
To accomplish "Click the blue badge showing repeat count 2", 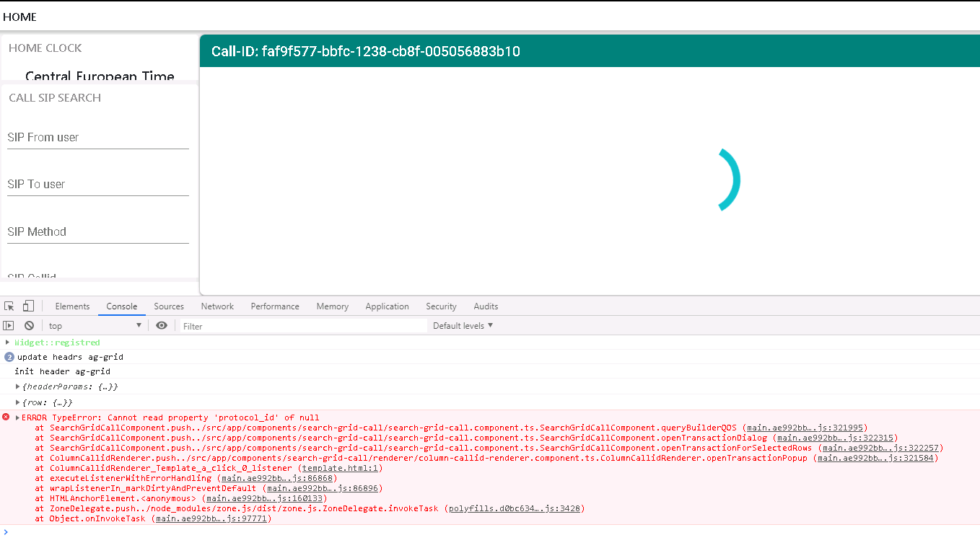I will (8, 357).
